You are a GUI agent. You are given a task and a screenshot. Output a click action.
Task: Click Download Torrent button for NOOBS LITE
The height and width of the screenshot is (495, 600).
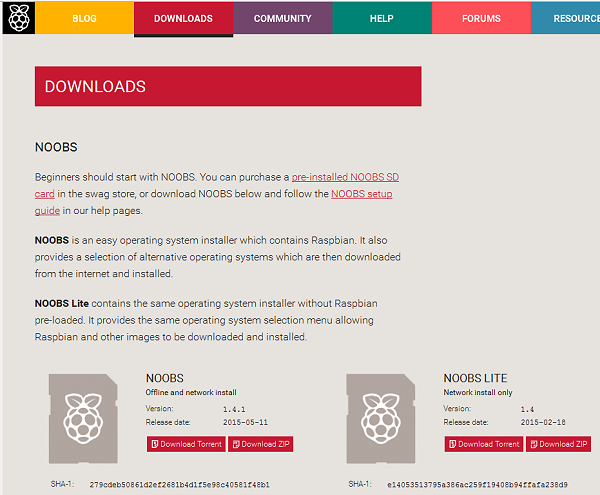click(x=484, y=444)
